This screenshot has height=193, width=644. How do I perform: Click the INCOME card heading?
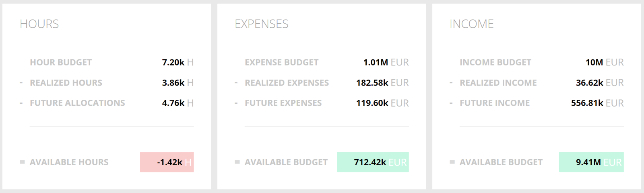(x=472, y=24)
